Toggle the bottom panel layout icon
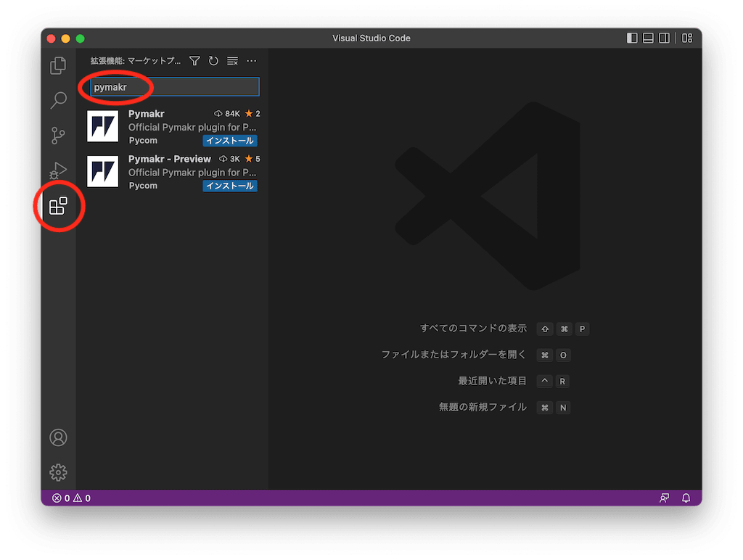The width and height of the screenshot is (743, 560). (x=648, y=38)
